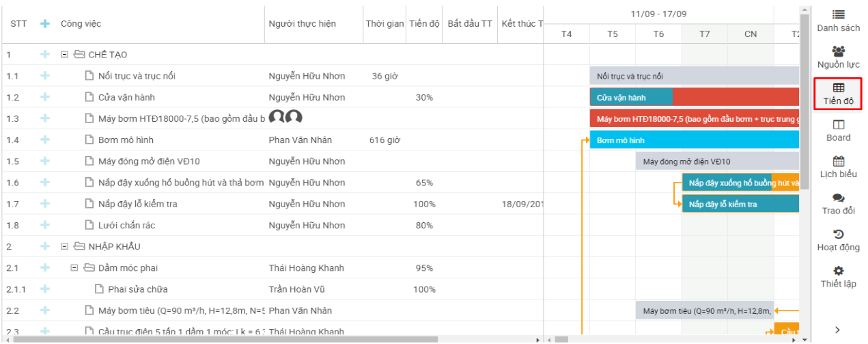Collapse the NHẬP KHẨU group

[65, 247]
